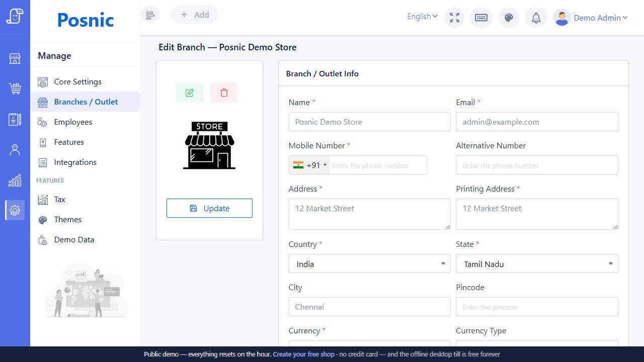Viewport: 644px width, 362px height.
Task: Click the Currency Type field label
Action: pyautogui.click(x=481, y=330)
